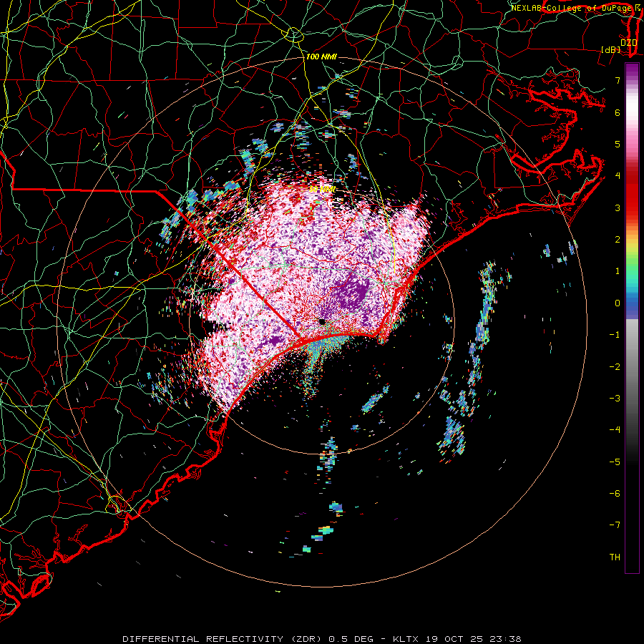Click the -2 value on color scale

click(615, 367)
